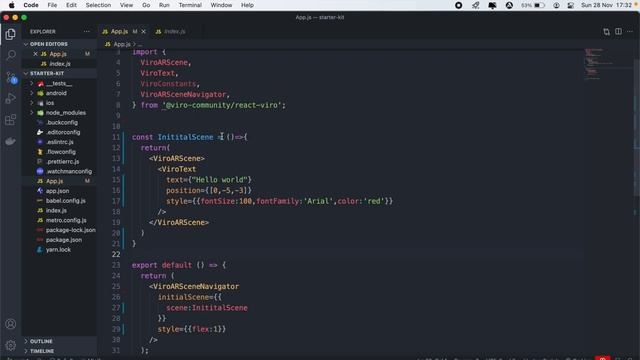Click the code minimap preview
Image resolution: width=640 pixels, height=360 pixels.
(x=598, y=64)
